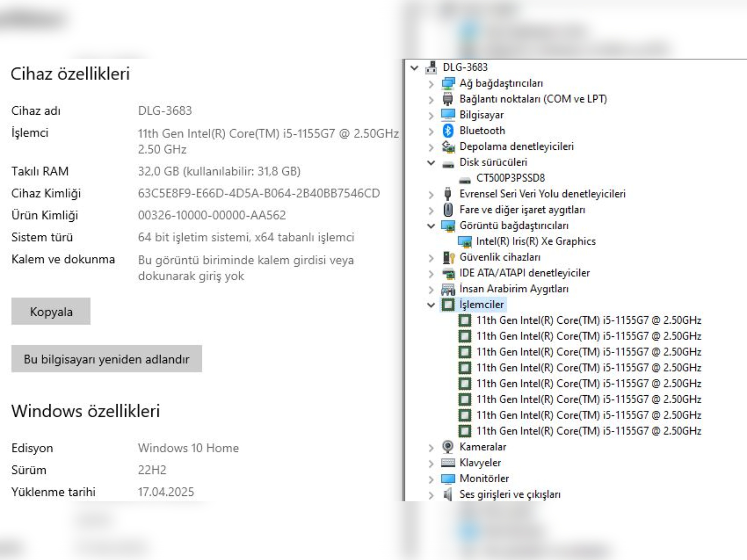
Task: Click Yüklenme tarihi value 17.04.2025
Action: [x=166, y=492]
